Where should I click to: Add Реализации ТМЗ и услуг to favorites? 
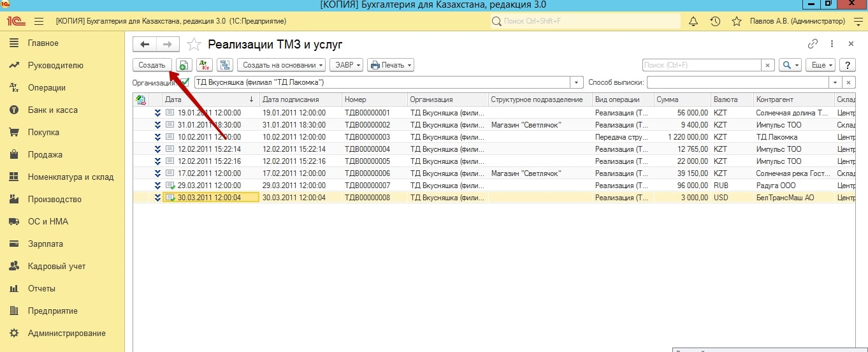(194, 44)
